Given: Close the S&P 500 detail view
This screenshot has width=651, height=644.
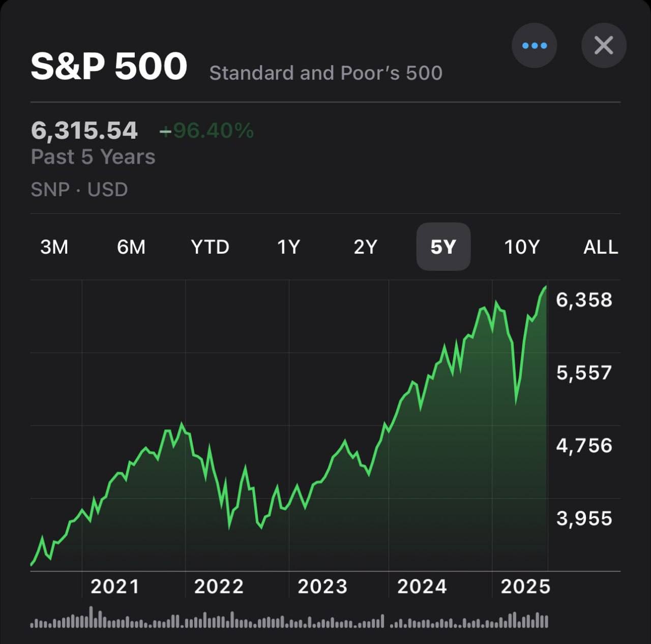Looking at the screenshot, I should (x=604, y=46).
